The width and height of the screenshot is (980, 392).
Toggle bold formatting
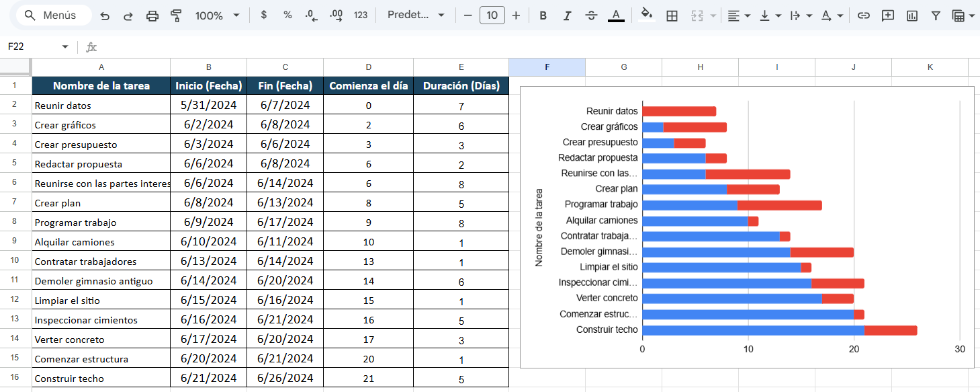tap(543, 15)
